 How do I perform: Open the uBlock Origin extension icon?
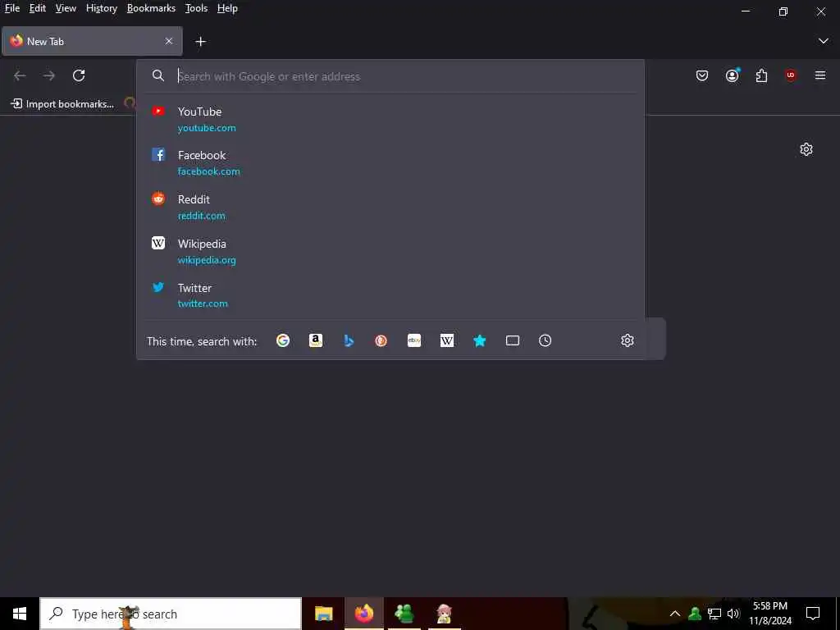click(x=791, y=75)
